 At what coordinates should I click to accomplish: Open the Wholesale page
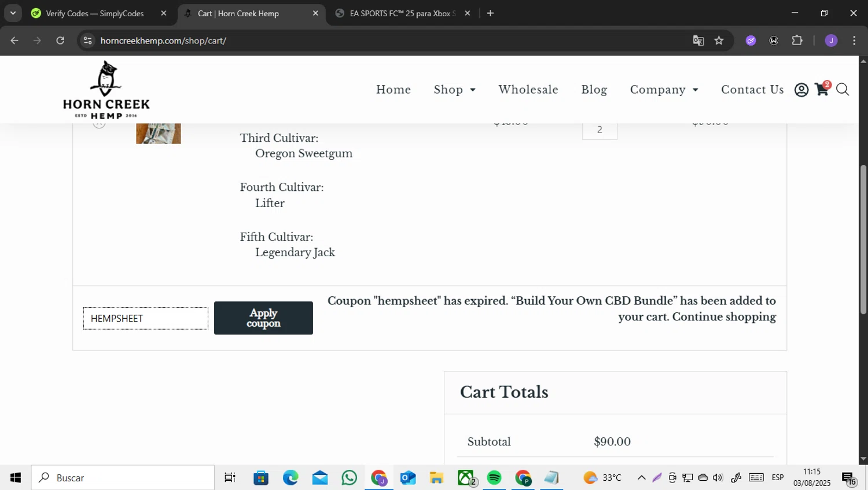tap(528, 90)
